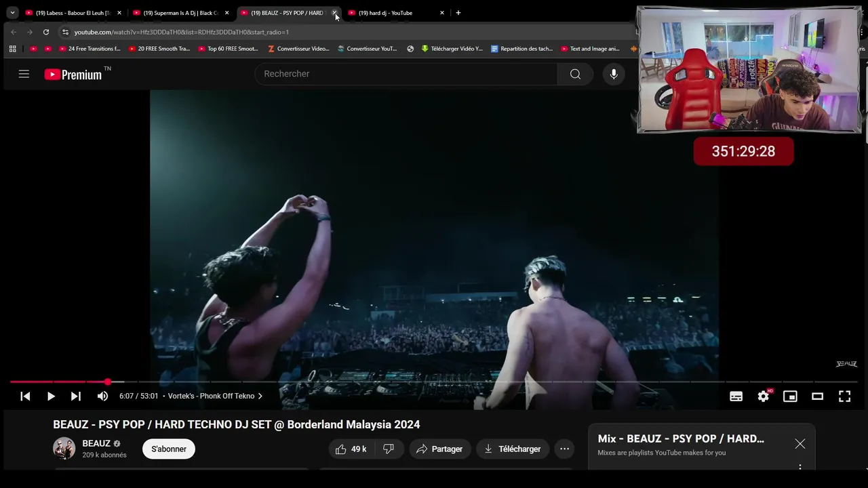This screenshot has height=488, width=868.
Task: Open video settings gear
Action: pyautogui.click(x=764, y=396)
